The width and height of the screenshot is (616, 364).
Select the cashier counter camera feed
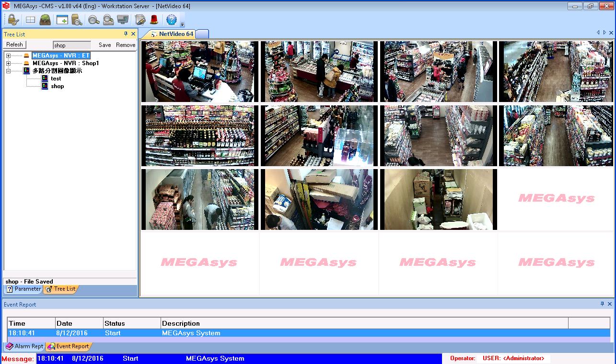coord(200,71)
